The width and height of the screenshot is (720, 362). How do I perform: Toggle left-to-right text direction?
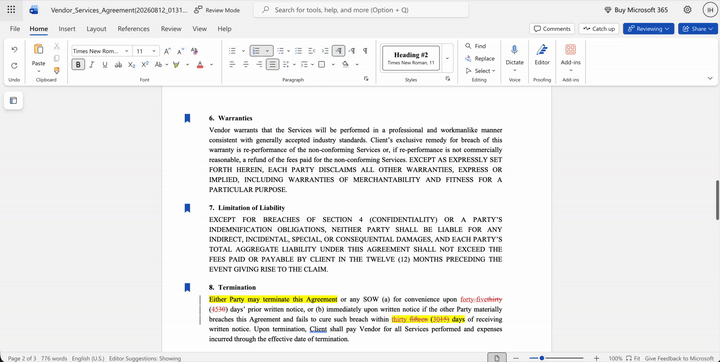coord(338,51)
